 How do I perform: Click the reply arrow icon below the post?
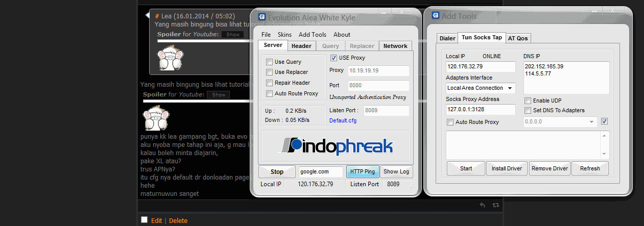(x=482, y=205)
